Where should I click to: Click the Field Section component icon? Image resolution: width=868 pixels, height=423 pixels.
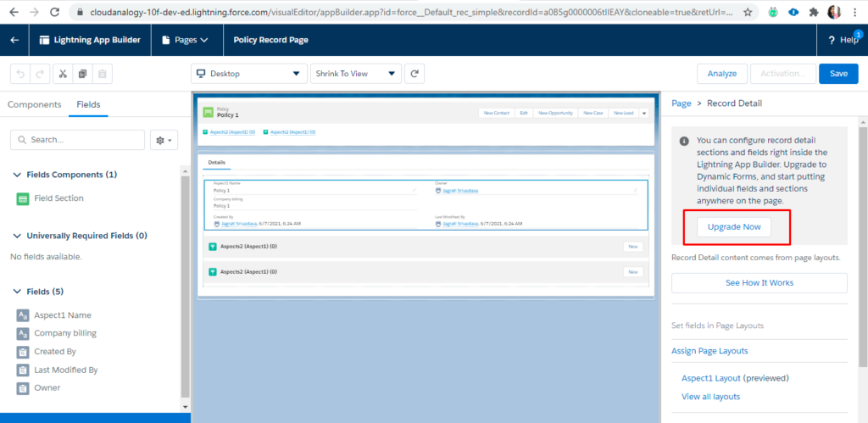23,198
